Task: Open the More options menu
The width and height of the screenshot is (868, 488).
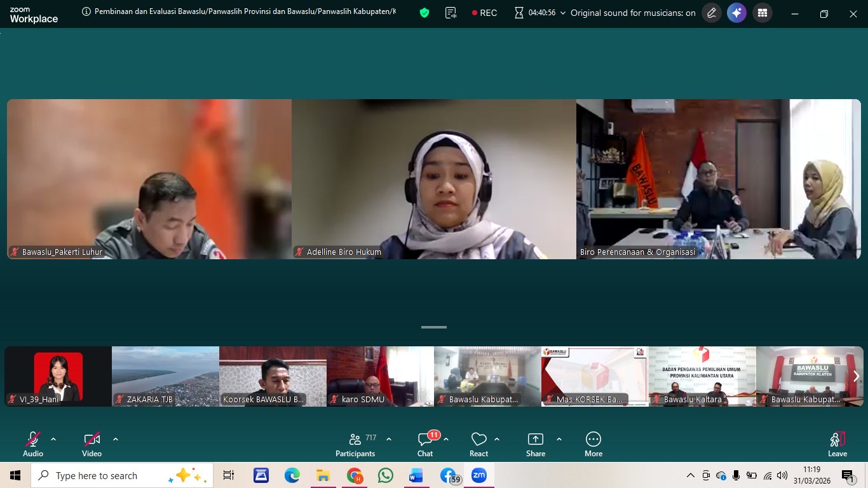Action: 593,444
